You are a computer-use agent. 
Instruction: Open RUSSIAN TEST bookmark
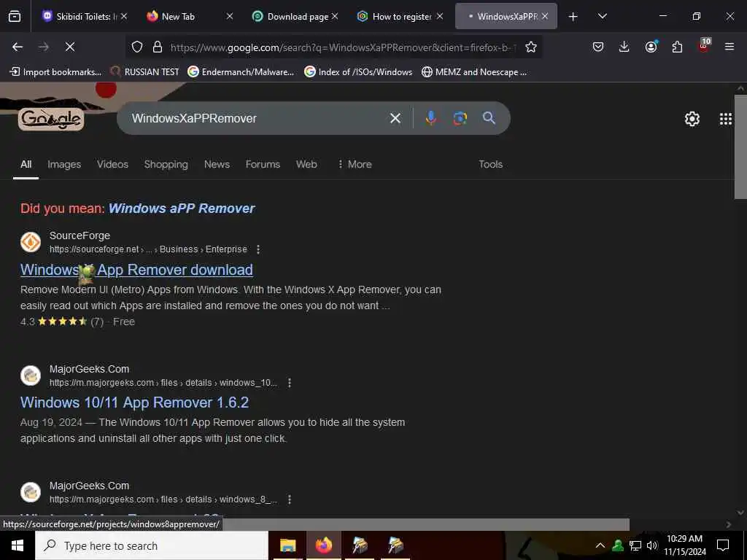pos(144,72)
